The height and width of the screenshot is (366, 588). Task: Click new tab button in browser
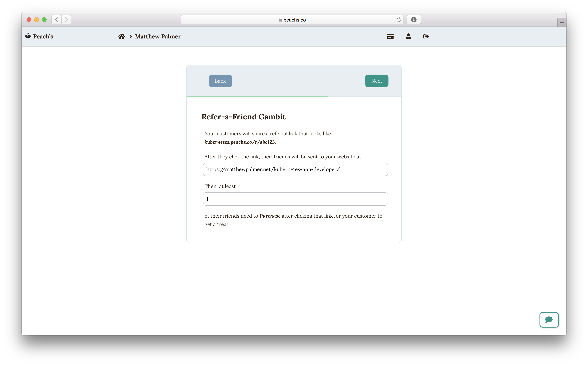pos(561,22)
